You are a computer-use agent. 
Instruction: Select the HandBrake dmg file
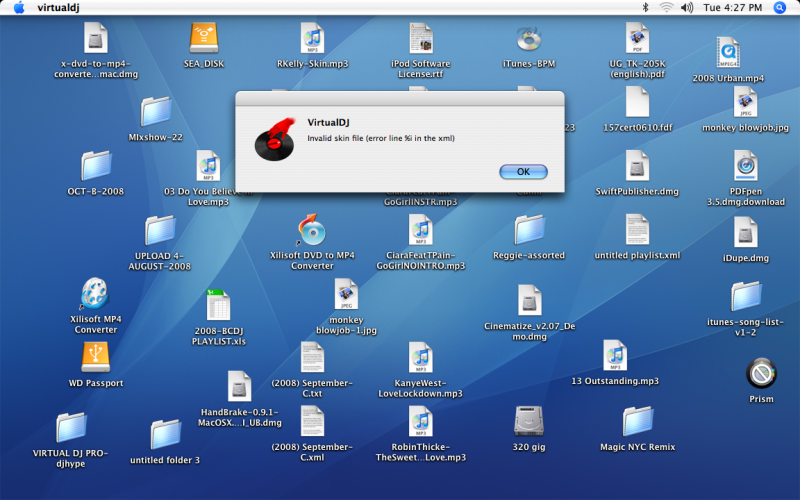click(240, 386)
